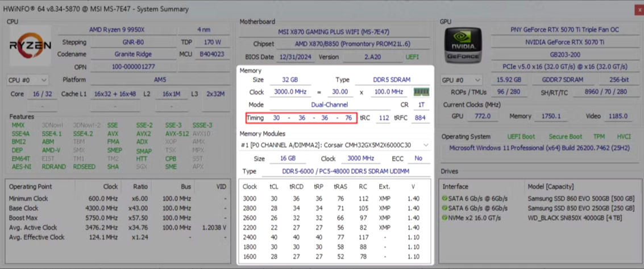Click the NVIDIA GeForce logo
Image resolution: width=644 pixels, height=269 pixels.
coord(464,44)
